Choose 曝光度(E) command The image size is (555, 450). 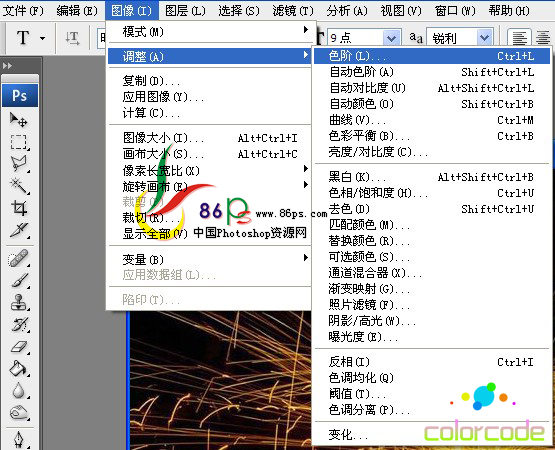(x=431, y=337)
